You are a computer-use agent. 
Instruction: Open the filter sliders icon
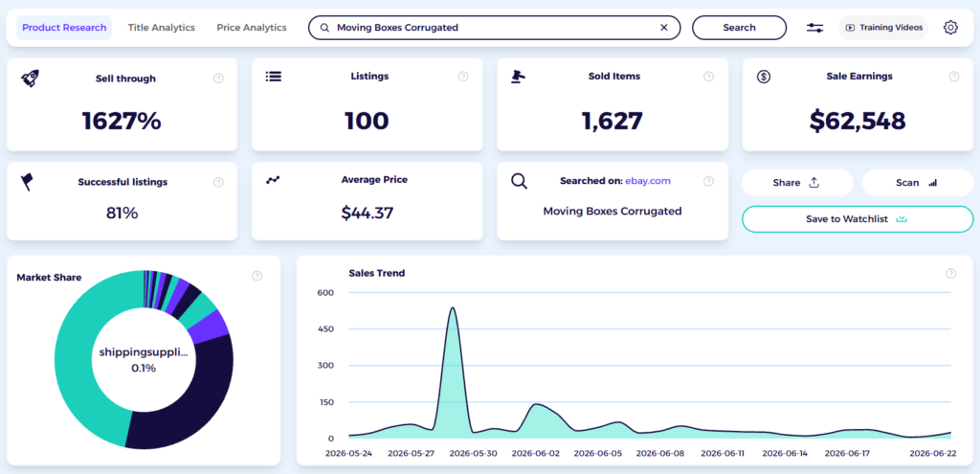click(x=814, y=28)
